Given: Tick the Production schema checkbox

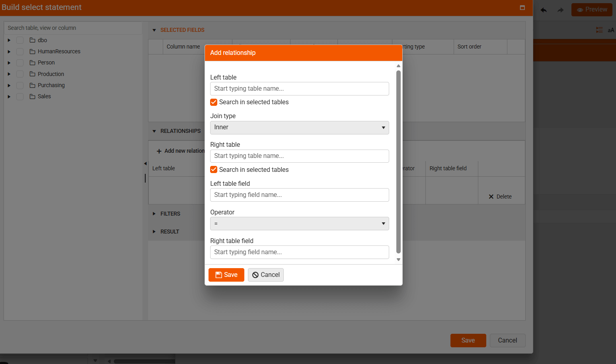Looking at the screenshot, I should (20, 74).
